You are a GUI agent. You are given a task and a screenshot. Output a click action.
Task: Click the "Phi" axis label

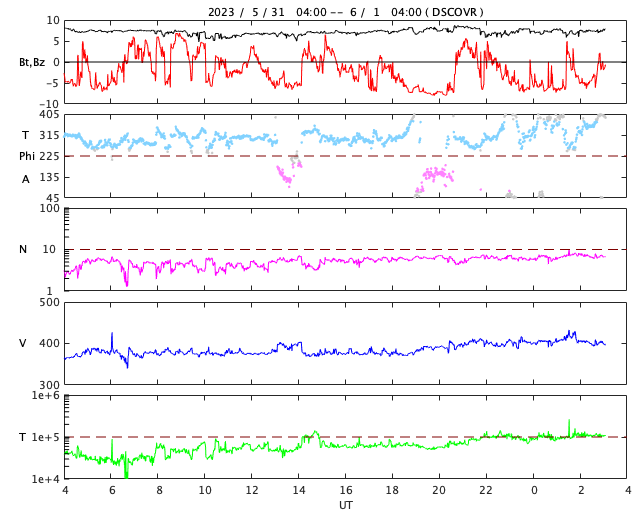click(x=27, y=156)
